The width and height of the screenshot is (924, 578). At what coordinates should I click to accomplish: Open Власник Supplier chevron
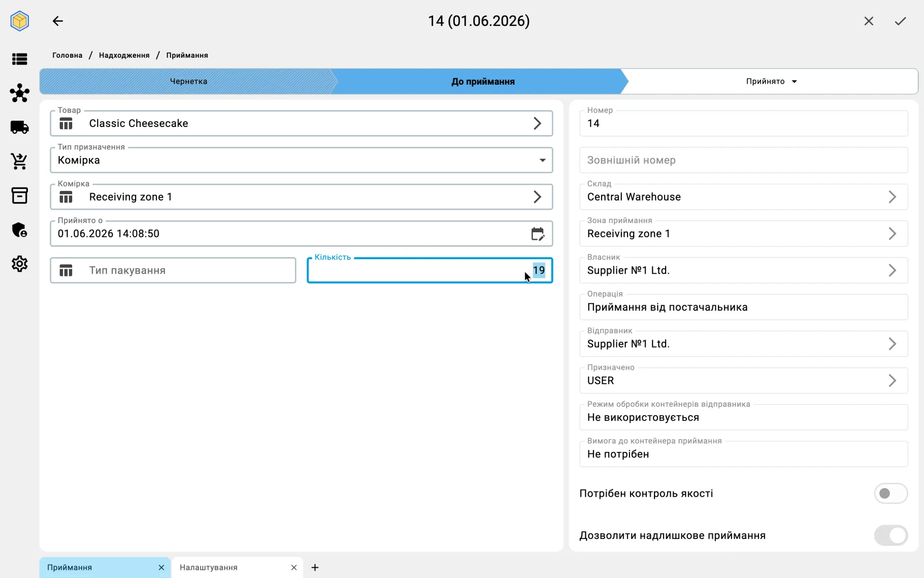[892, 271]
